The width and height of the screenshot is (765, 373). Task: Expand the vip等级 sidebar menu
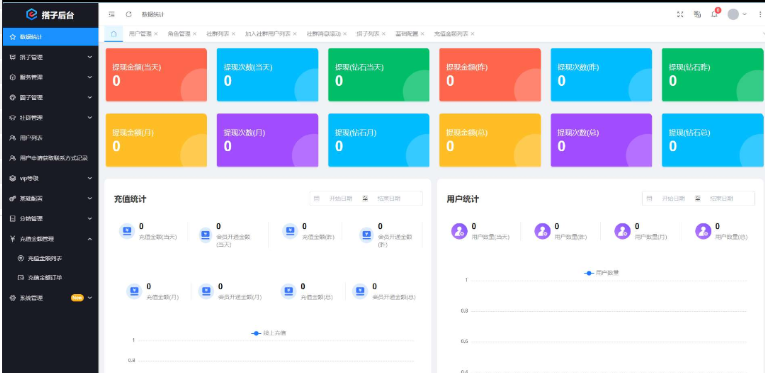pos(50,178)
